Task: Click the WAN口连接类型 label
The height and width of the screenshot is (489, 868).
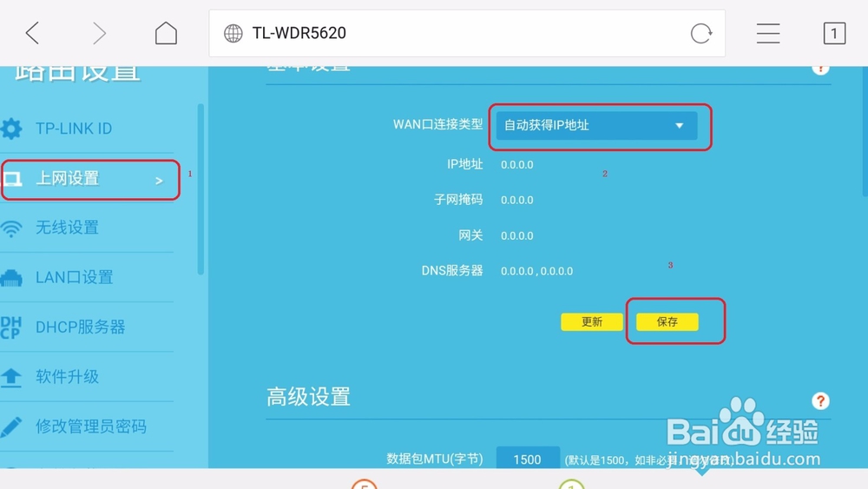Action: (x=437, y=124)
